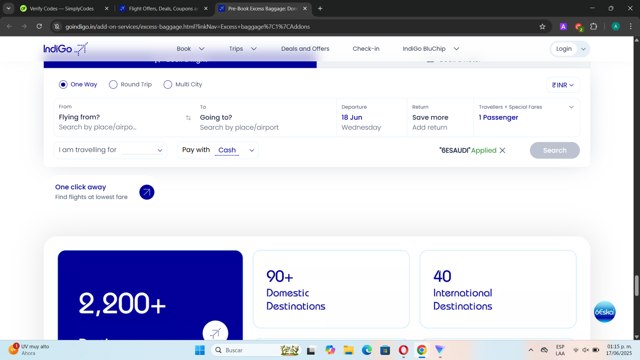Screen dimensions: 640x360
Task: Open the tab search dropdown arrow
Action: coord(8,8)
